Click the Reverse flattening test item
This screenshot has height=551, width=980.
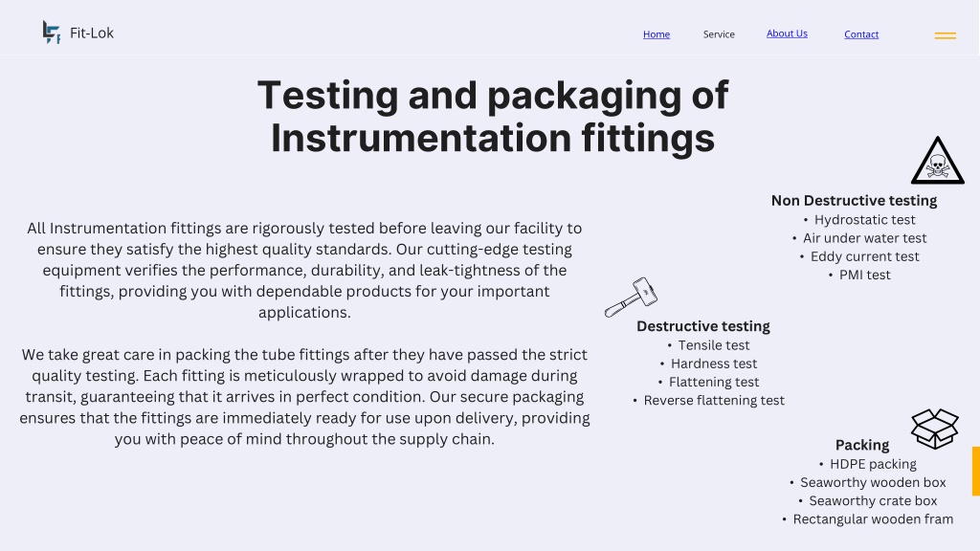tap(714, 401)
